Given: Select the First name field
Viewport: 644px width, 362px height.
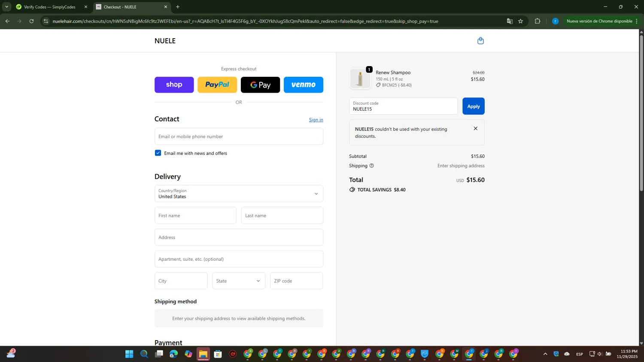Looking at the screenshot, I should [195, 215].
